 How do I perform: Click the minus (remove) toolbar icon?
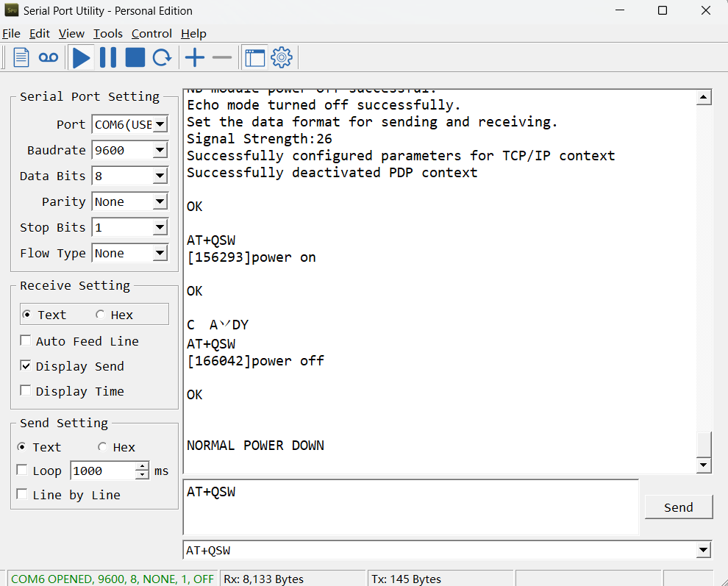coord(222,57)
